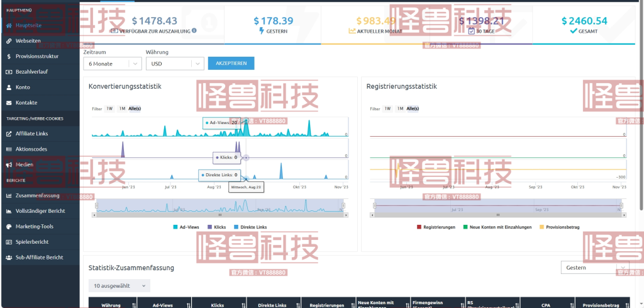The height and width of the screenshot is (308, 644).
Task: Click the sort arrows in the Währung column
Action: tap(135, 305)
